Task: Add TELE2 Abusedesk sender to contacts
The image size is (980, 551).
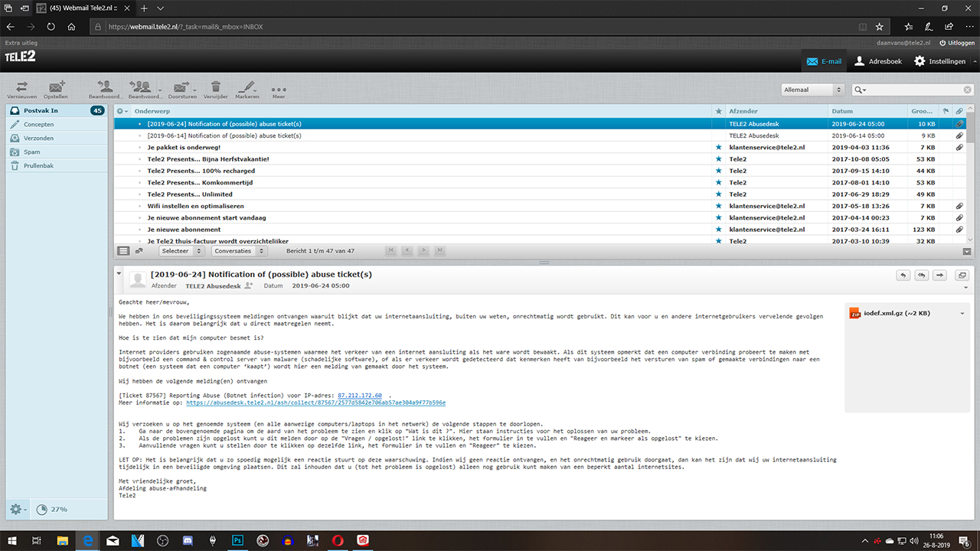Action: (x=248, y=285)
